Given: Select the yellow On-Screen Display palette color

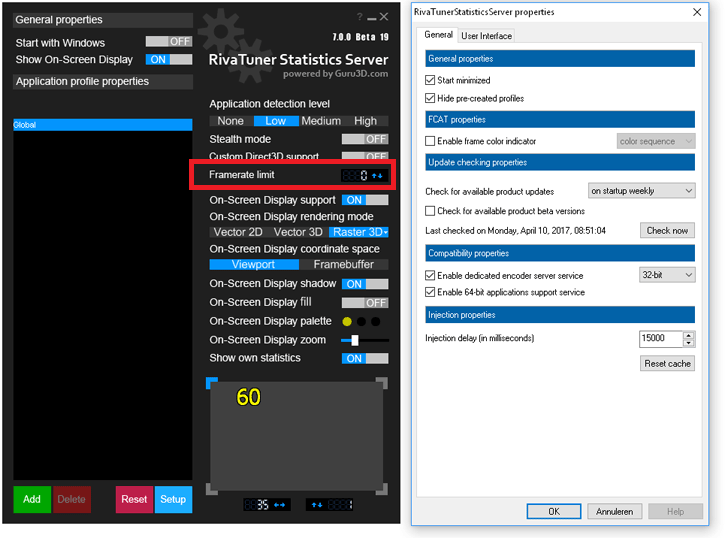Looking at the screenshot, I should point(347,321).
